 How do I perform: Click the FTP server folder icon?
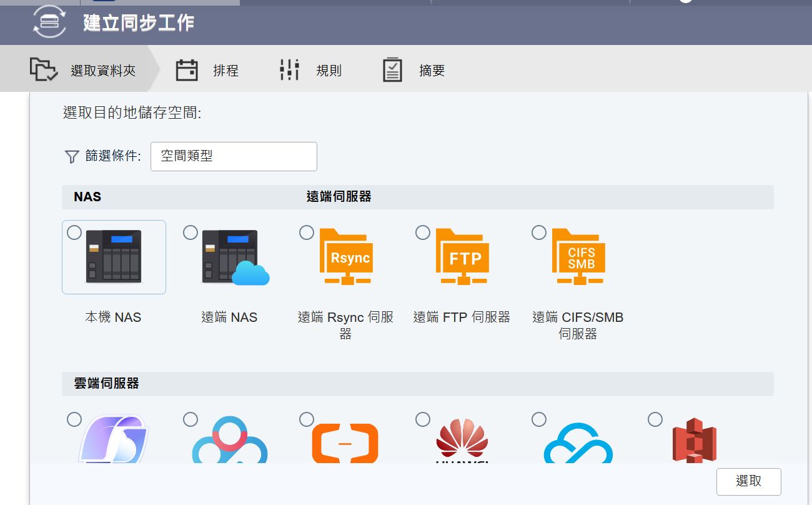pyautogui.click(x=462, y=256)
